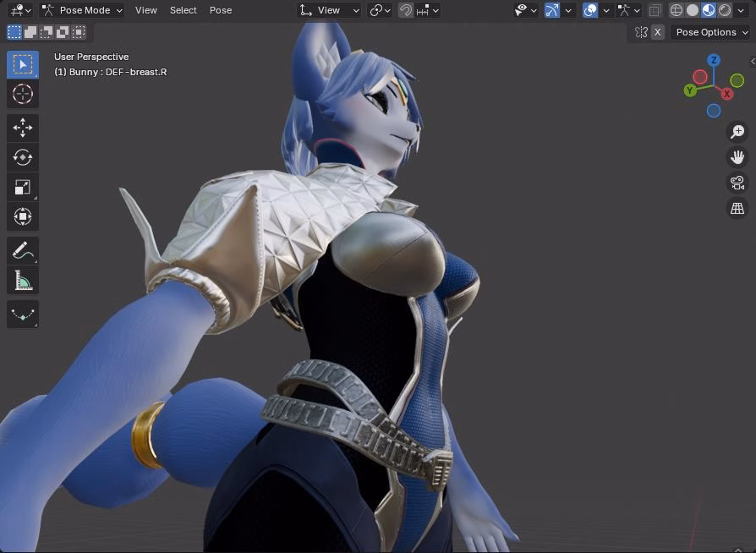Switch to Material Preview shading
The height and width of the screenshot is (553, 756).
click(709, 10)
